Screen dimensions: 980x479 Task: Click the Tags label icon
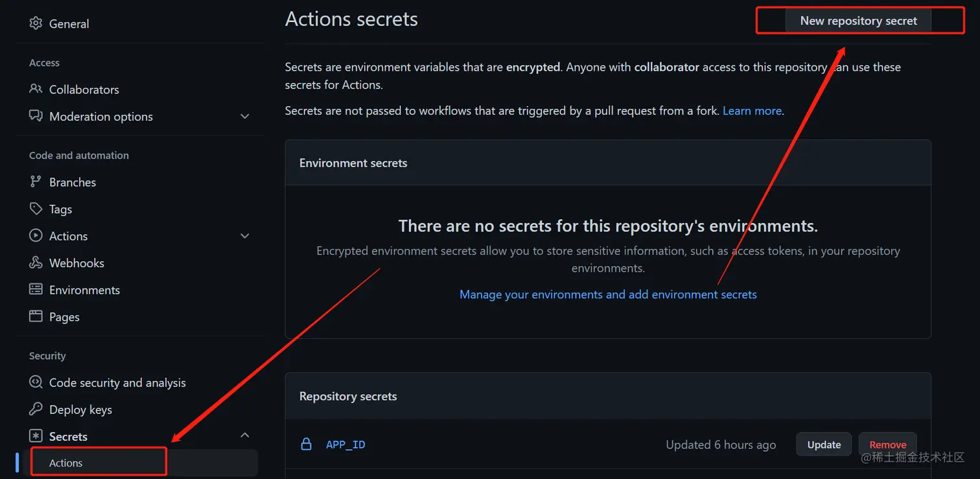tap(36, 209)
